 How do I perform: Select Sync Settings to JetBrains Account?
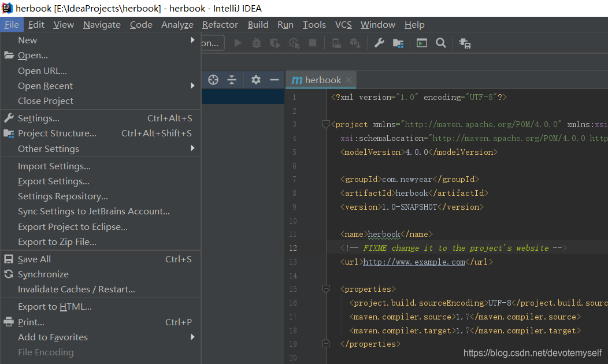coord(101,211)
